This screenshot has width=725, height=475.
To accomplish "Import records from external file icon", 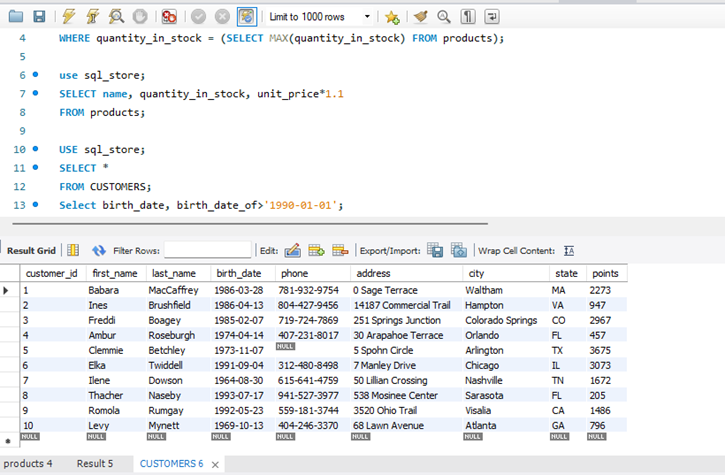I will (x=459, y=250).
